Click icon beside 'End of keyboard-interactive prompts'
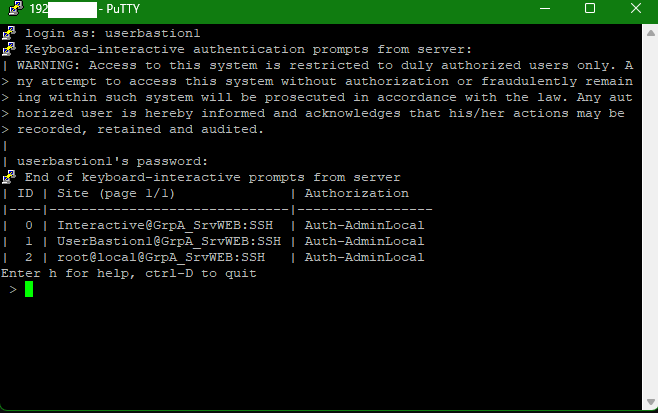Viewport: 658px width, 413px height. point(8,177)
